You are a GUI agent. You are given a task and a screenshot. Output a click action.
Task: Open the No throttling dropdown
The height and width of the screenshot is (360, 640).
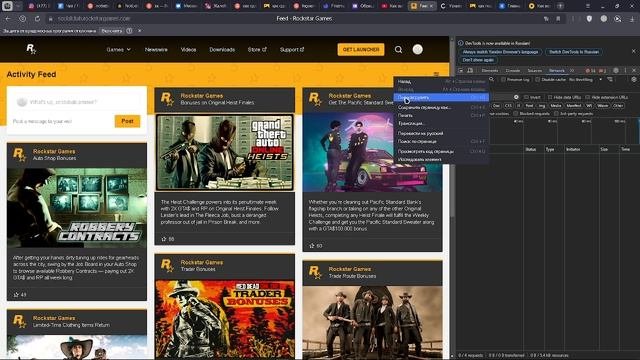pos(585,80)
